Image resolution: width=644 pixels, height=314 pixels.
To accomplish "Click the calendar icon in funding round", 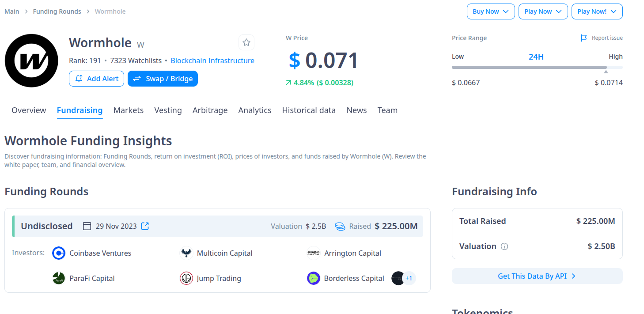I will (x=87, y=226).
